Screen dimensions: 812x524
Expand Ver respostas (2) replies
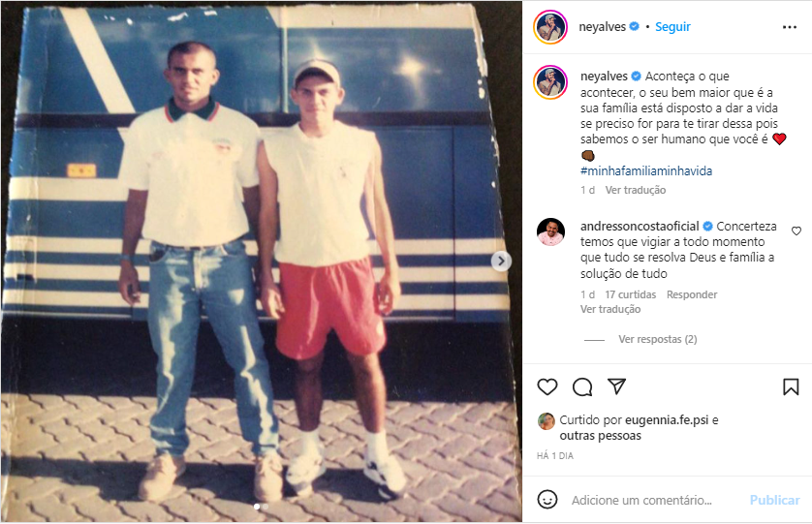pos(657,339)
